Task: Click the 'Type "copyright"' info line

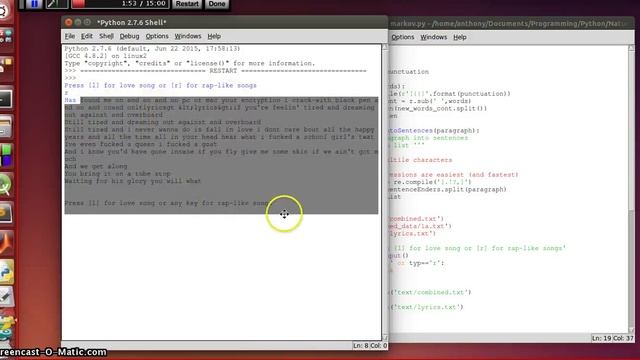Action: coord(190,64)
